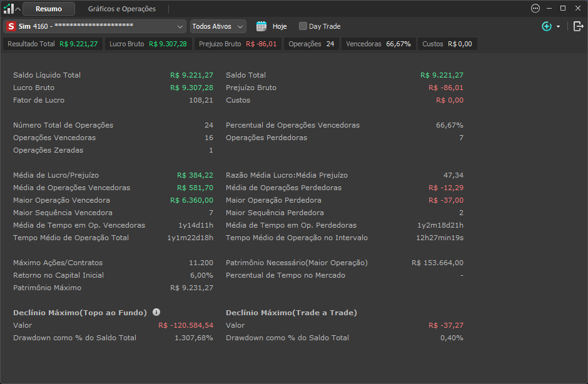Maximize the window
The image size is (588, 384).
click(x=563, y=8)
